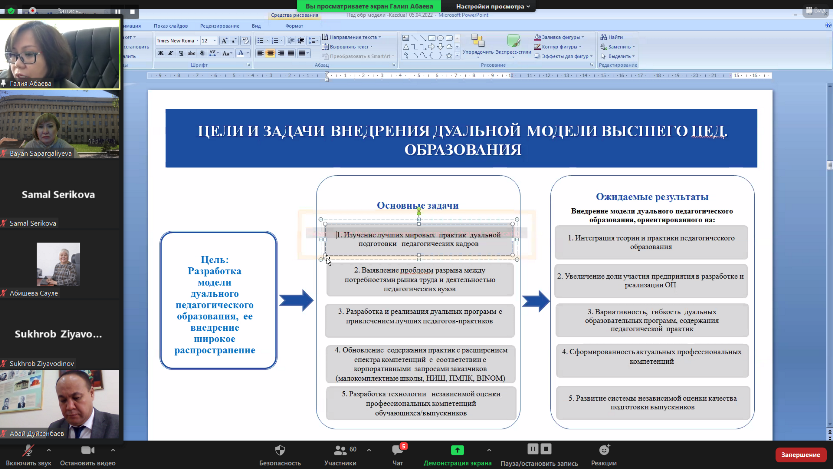The width and height of the screenshot is (833, 469).
Task: Stop the recording with the stop icon
Action: 547,449
